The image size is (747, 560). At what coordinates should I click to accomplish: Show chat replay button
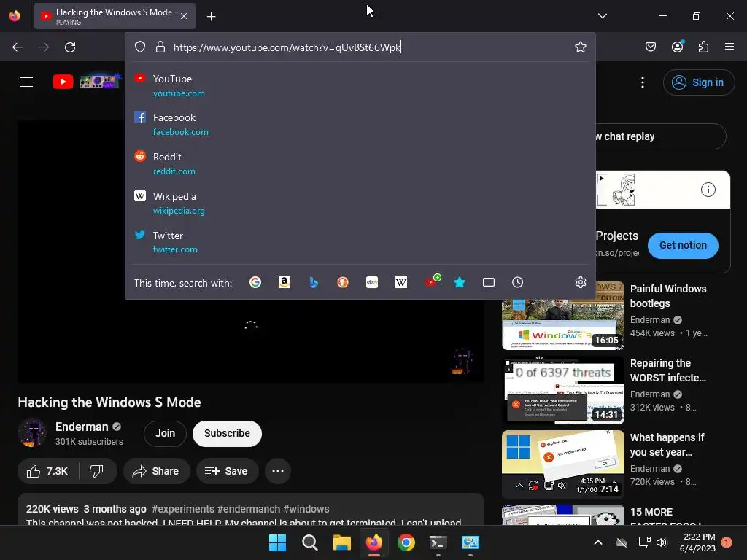pos(660,136)
